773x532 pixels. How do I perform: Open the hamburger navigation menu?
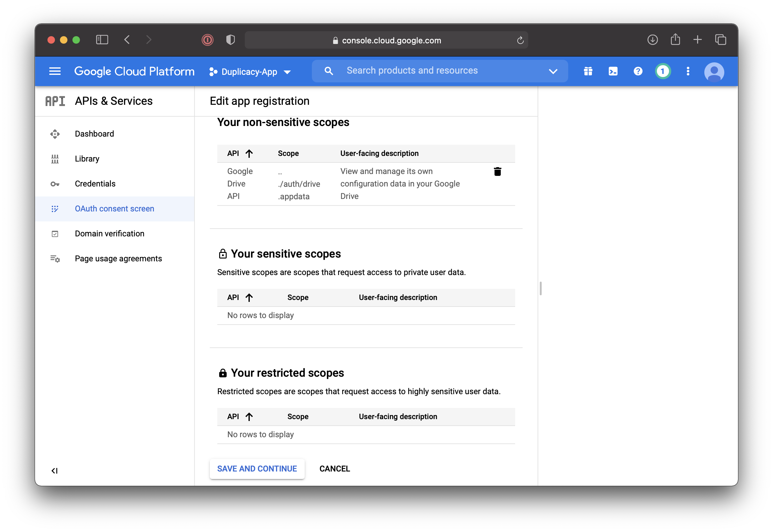(55, 71)
